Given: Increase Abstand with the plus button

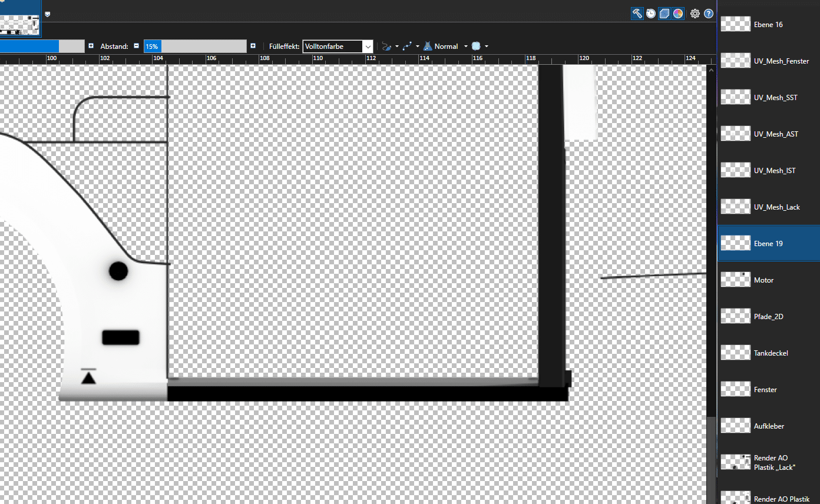Looking at the screenshot, I should [x=253, y=46].
